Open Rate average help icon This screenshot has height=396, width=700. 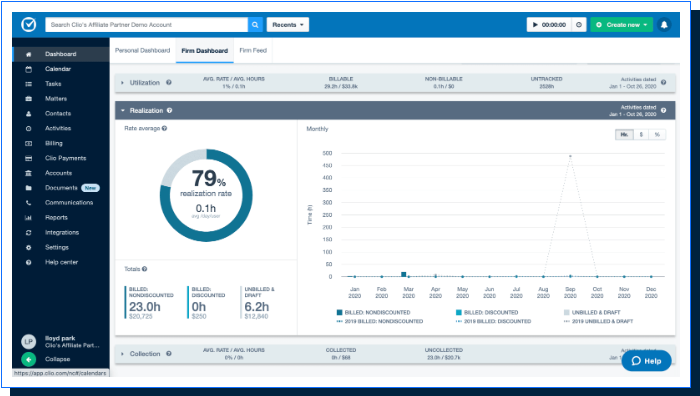tap(164, 129)
